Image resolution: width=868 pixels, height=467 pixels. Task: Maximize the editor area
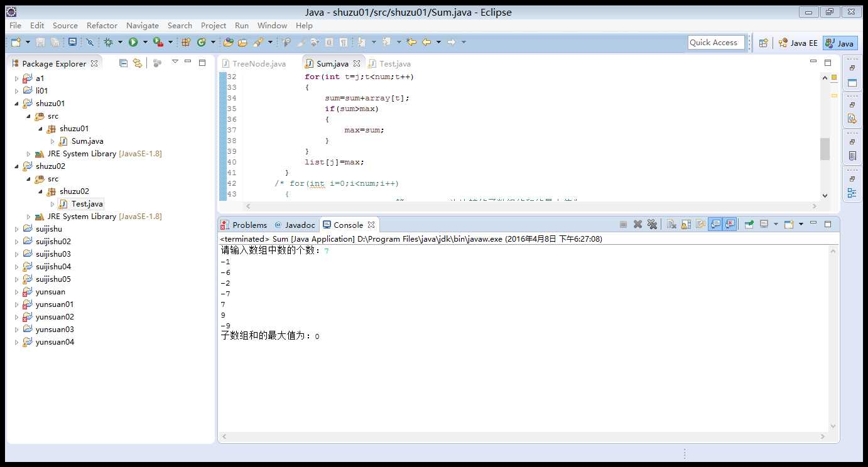(828, 63)
